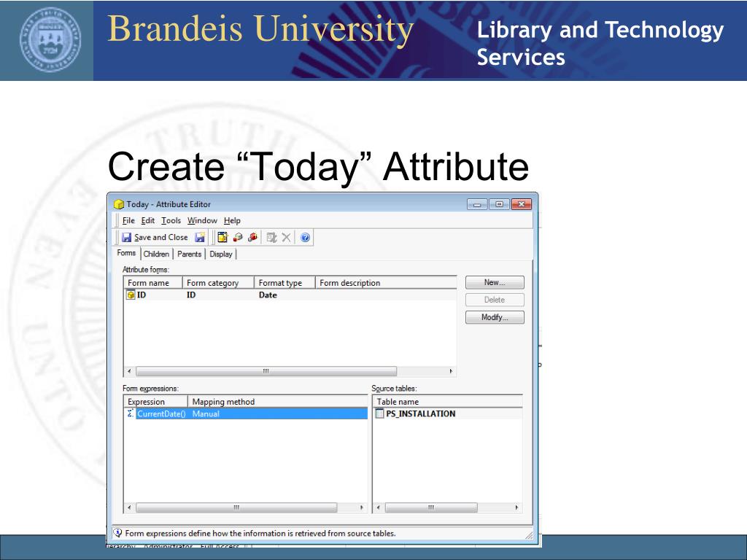Viewport: 747px width, 560px height.
Task: Minimize the Attribute Editor window
Action: [x=477, y=204]
